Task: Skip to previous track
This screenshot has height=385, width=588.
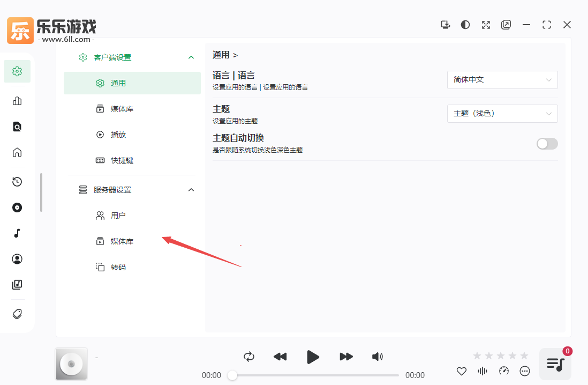Action: pyautogui.click(x=280, y=357)
